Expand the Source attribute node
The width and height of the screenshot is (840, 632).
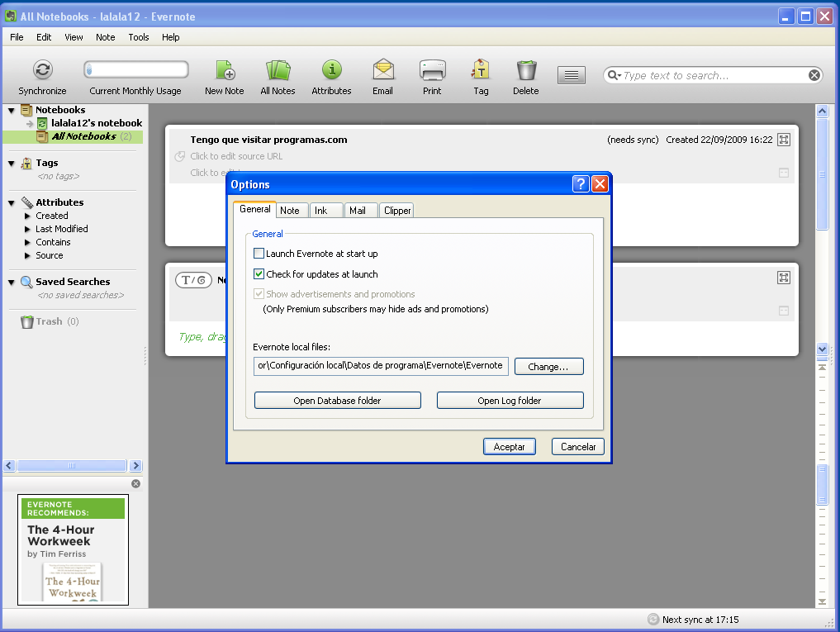click(x=27, y=256)
